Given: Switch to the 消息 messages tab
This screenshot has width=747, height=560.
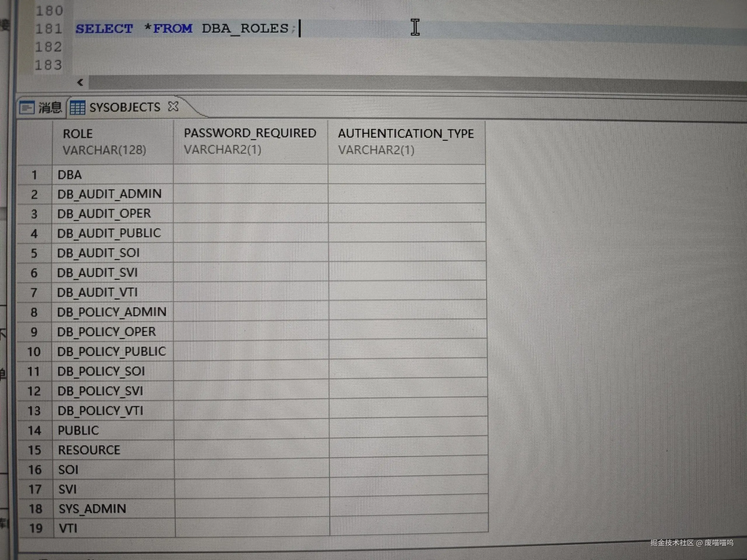Looking at the screenshot, I should point(50,108).
